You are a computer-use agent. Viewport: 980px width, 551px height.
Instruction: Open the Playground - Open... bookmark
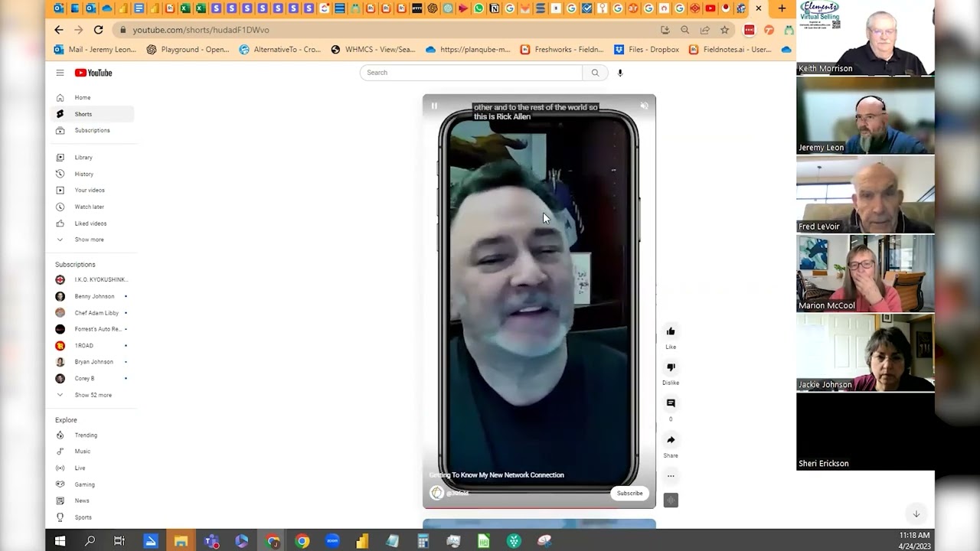188,50
